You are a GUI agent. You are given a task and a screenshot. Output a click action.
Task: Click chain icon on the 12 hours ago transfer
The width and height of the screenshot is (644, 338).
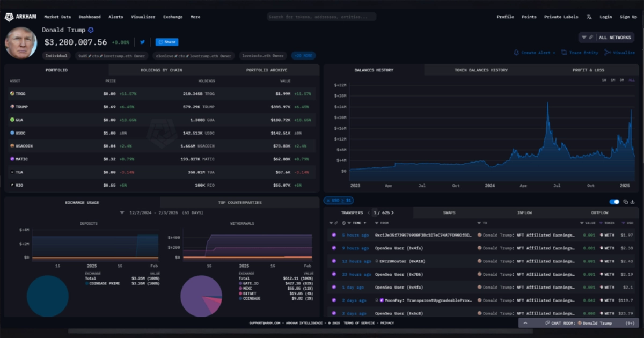tap(334, 261)
